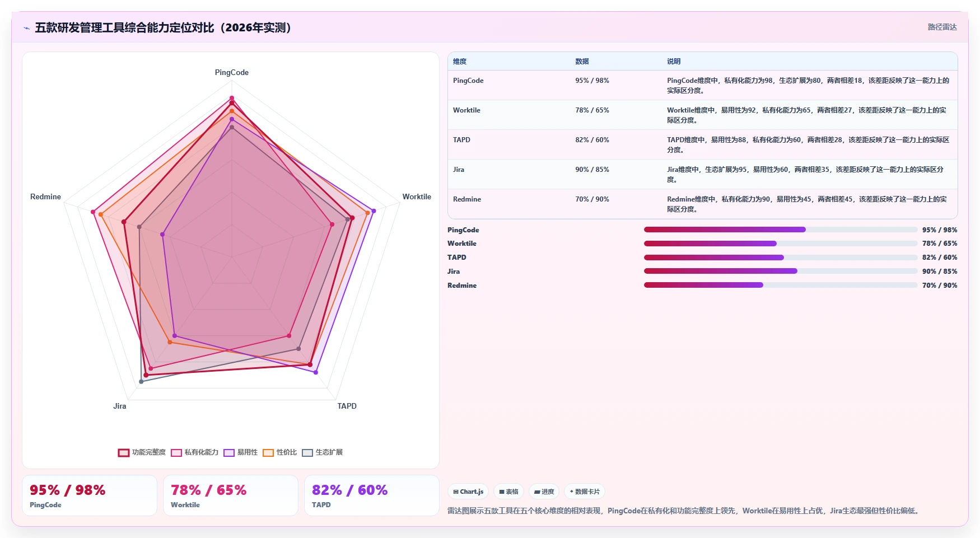Click the 说明 column header
The image size is (980, 538).
(674, 62)
